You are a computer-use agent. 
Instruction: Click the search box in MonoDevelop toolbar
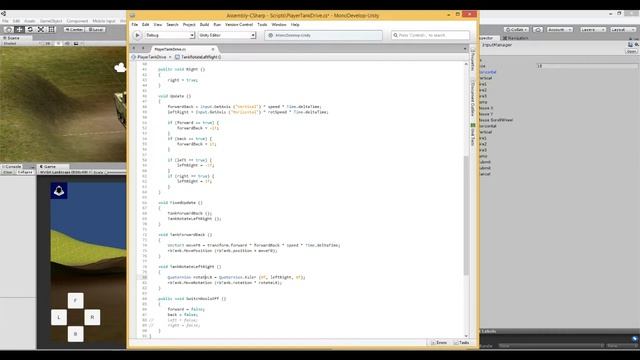[430, 36]
